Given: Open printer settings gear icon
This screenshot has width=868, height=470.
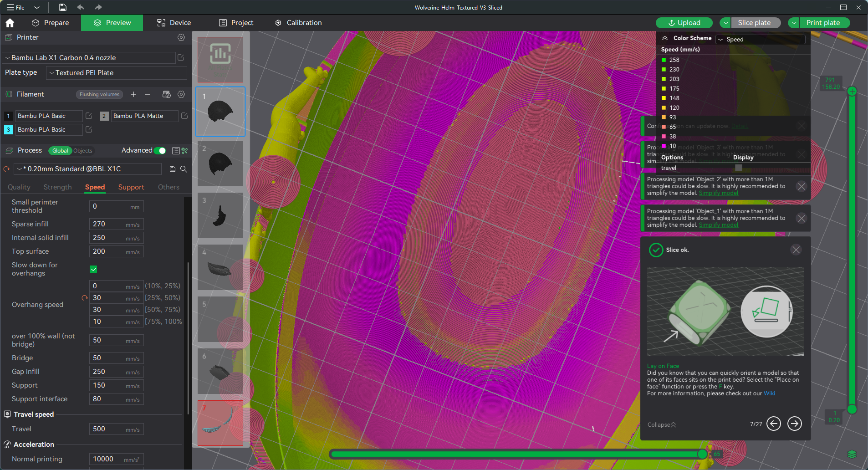Looking at the screenshot, I should point(181,37).
